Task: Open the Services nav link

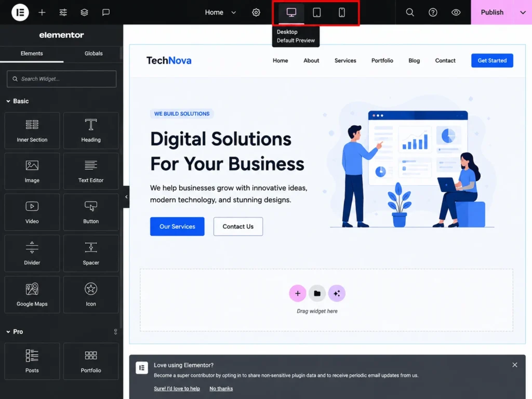Action: [x=345, y=60]
